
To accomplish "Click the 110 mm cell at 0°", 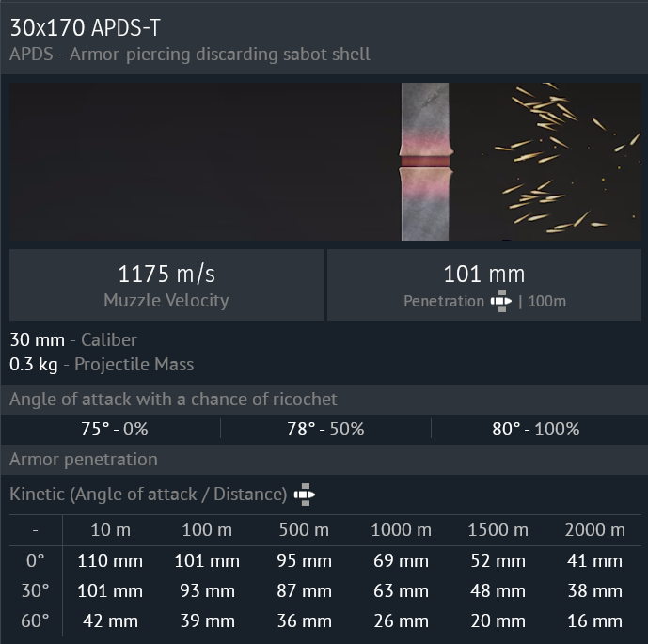I will pos(110,560).
